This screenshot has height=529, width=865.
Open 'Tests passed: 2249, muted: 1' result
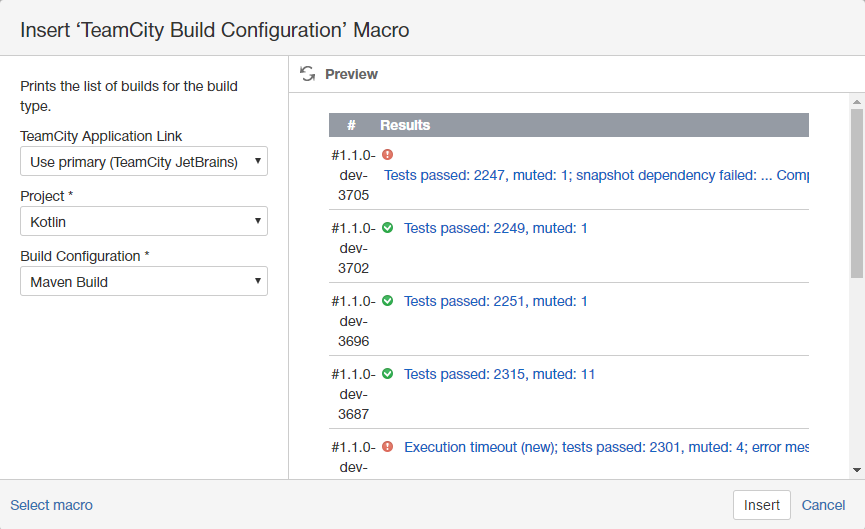(495, 228)
